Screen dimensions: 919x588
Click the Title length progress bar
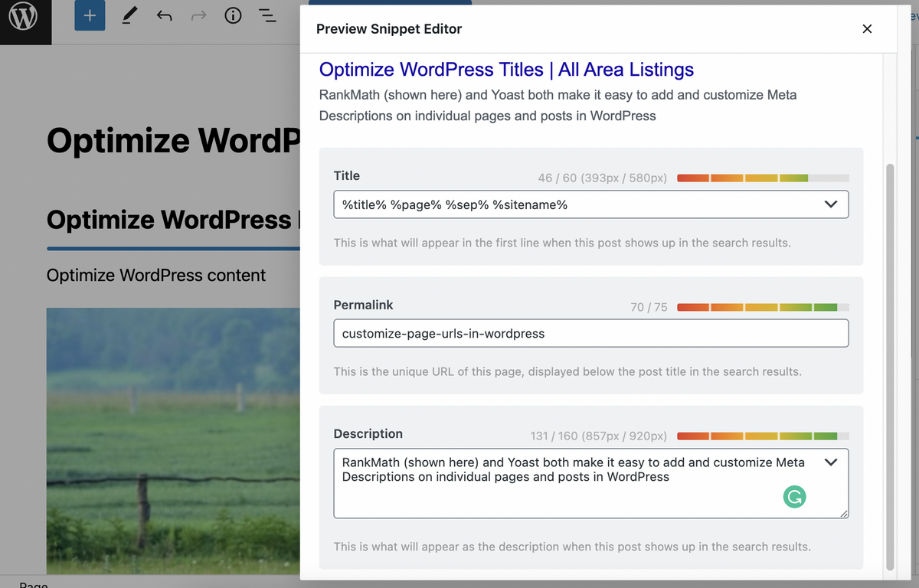tap(761, 177)
